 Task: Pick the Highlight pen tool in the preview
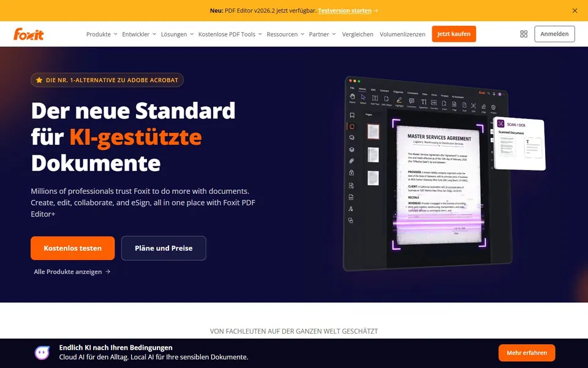tap(399, 102)
